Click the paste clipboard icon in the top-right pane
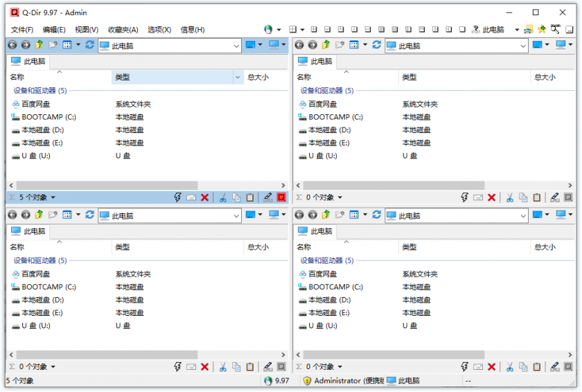The image size is (582, 392). (x=537, y=197)
